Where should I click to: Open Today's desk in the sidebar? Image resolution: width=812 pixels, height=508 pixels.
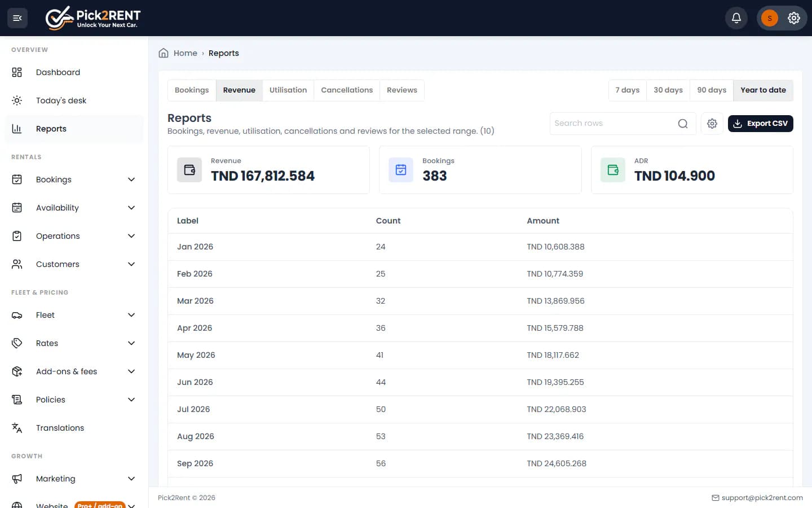[x=74, y=100]
